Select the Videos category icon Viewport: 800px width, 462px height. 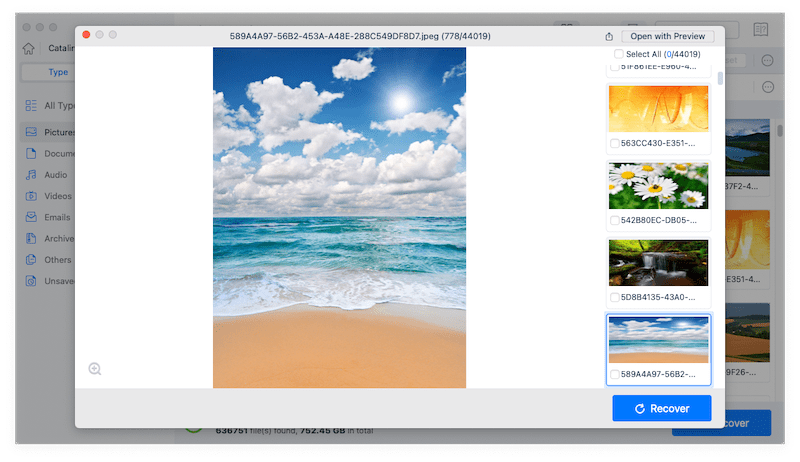31,196
